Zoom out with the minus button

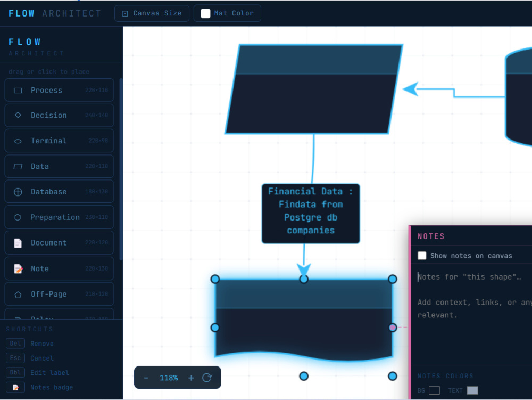coord(146,378)
